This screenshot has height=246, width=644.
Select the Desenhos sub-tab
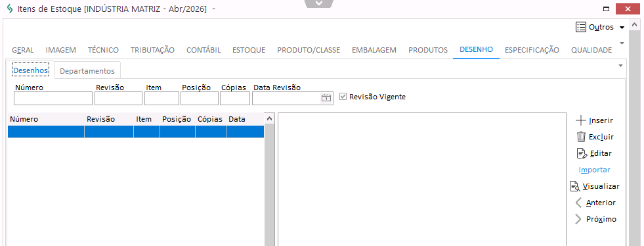pyautogui.click(x=31, y=70)
